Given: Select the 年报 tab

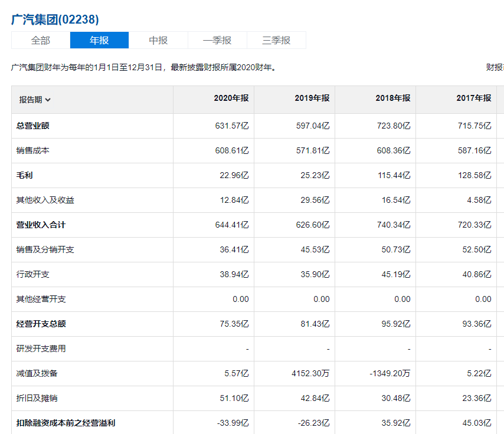Looking at the screenshot, I should 99,40.
